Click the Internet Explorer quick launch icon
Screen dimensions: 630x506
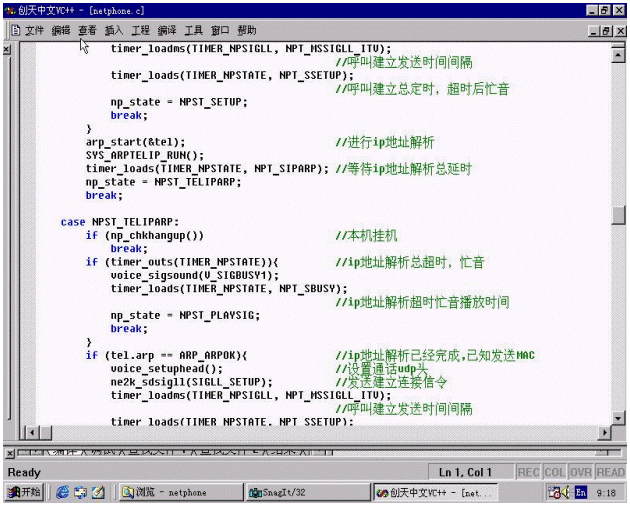pos(63,493)
